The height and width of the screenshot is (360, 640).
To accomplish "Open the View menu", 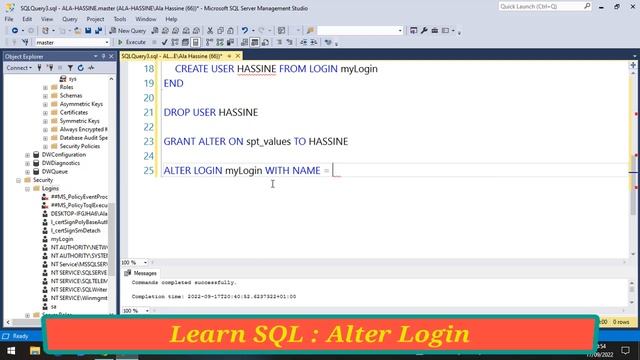I will [x=47, y=19].
